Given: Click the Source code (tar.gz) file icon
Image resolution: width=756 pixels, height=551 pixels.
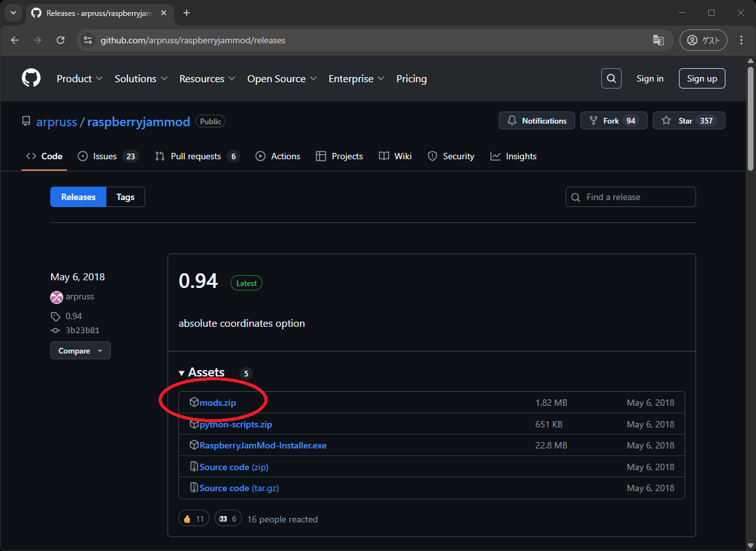Looking at the screenshot, I should (x=194, y=488).
